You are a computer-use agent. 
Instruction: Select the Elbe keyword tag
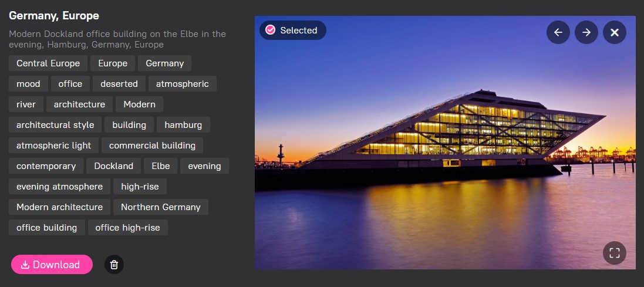161,166
